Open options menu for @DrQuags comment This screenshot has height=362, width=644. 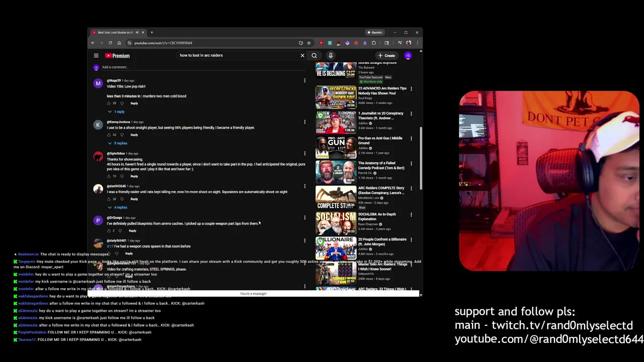click(304, 218)
